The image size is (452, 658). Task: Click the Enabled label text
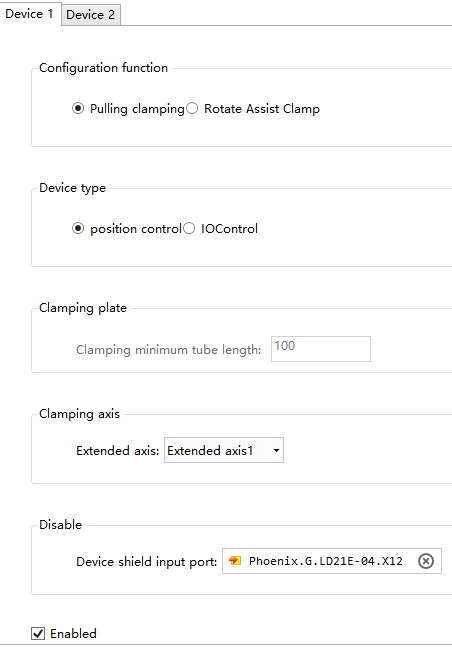tap(73, 634)
